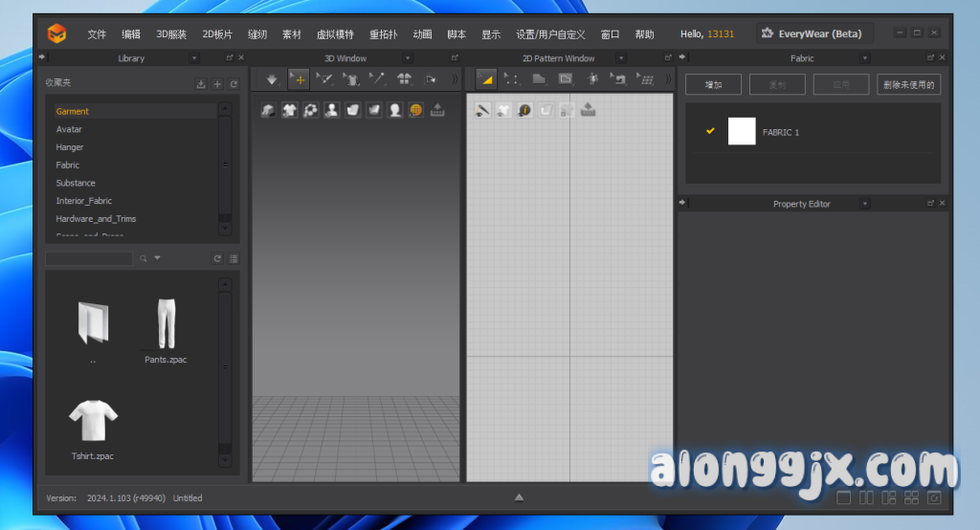Click the EveryWear (Beta) button

point(813,33)
